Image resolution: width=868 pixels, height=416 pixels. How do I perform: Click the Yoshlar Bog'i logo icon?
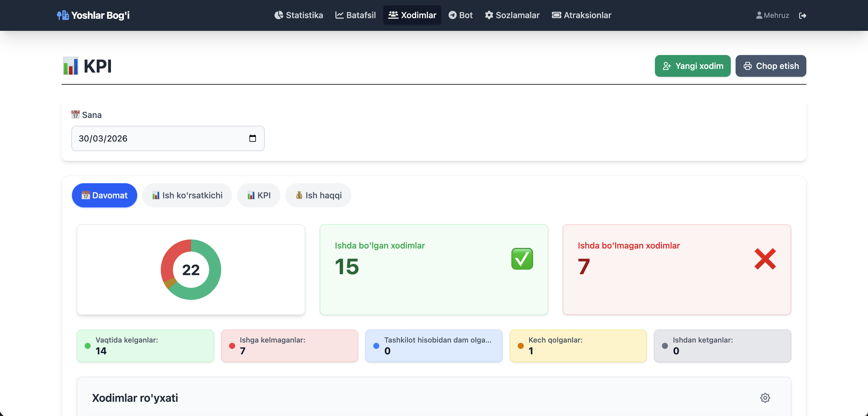tap(63, 15)
